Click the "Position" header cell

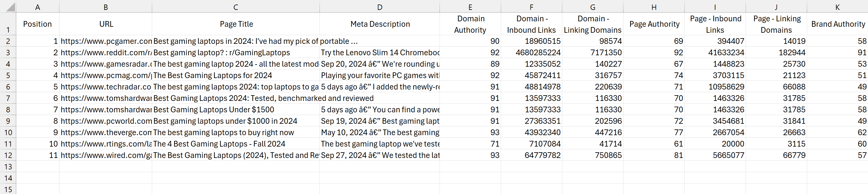[38, 24]
